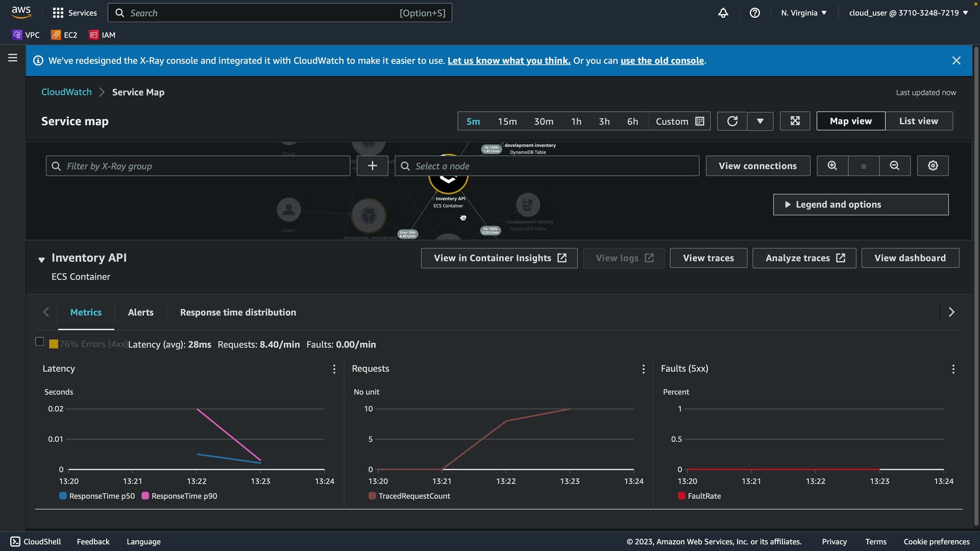The height and width of the screenshot is (551, 980).
Task: Zoom in on the service map
Action: 832,166
